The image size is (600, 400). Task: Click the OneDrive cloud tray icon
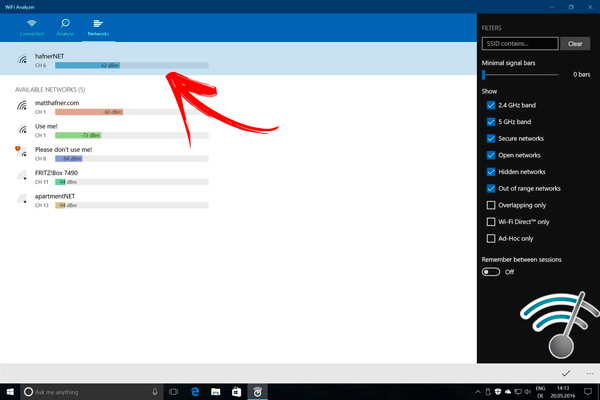pos(508,392)
